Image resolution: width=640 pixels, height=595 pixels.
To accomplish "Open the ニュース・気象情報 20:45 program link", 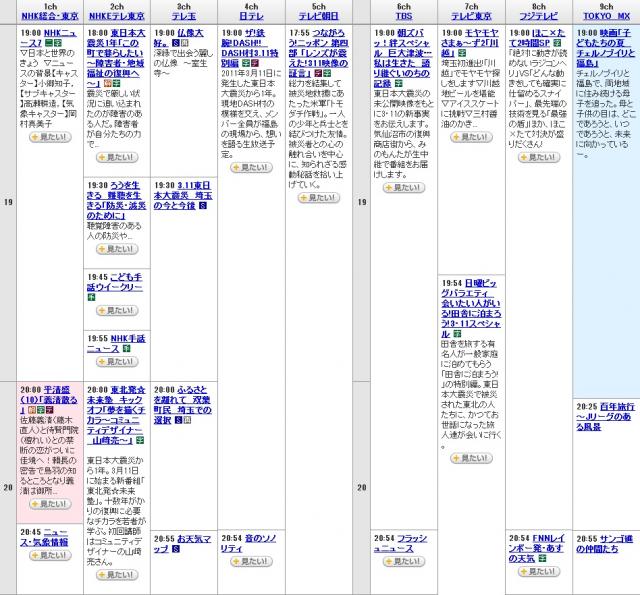I will (44, 537).
